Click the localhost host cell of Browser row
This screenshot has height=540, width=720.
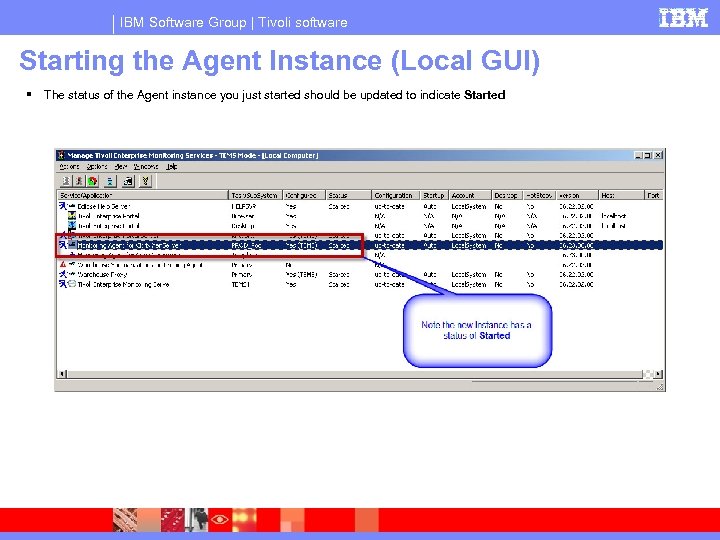tap(613, 216)
